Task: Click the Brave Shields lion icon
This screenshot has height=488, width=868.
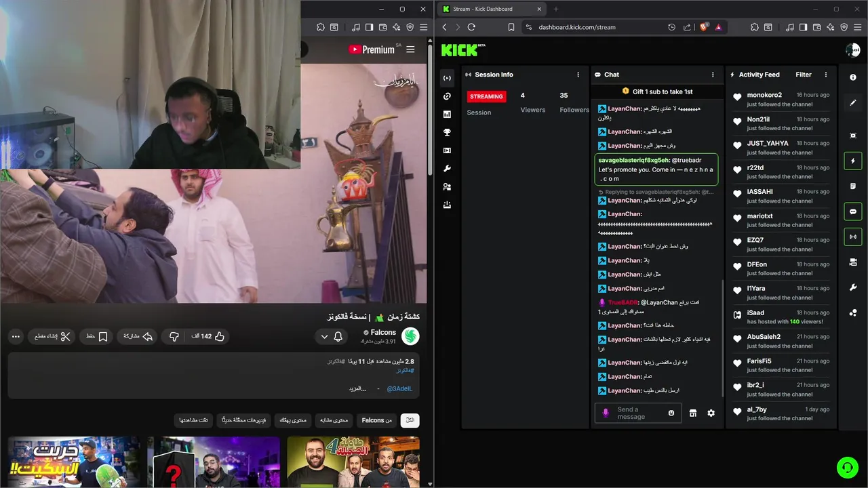Action: (x=704, y=27)
